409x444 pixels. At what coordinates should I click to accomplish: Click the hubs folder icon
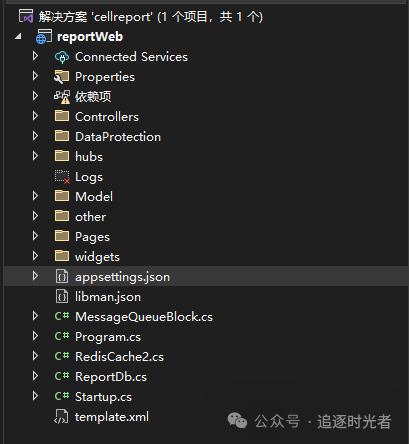62,156
